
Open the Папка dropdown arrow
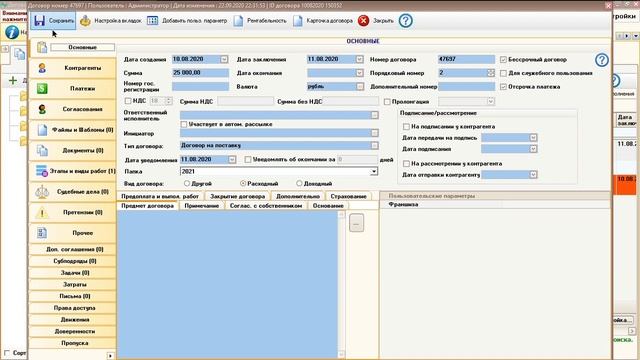click(373, 172)
